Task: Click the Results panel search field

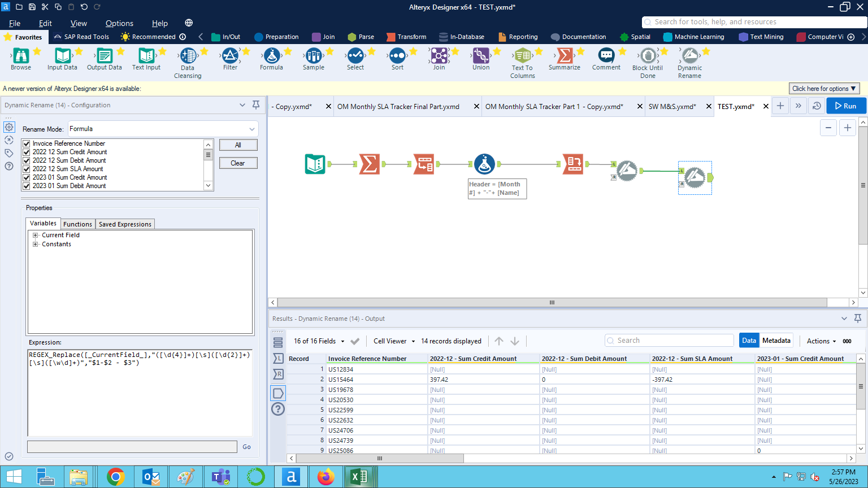Action: click(669, 340)
